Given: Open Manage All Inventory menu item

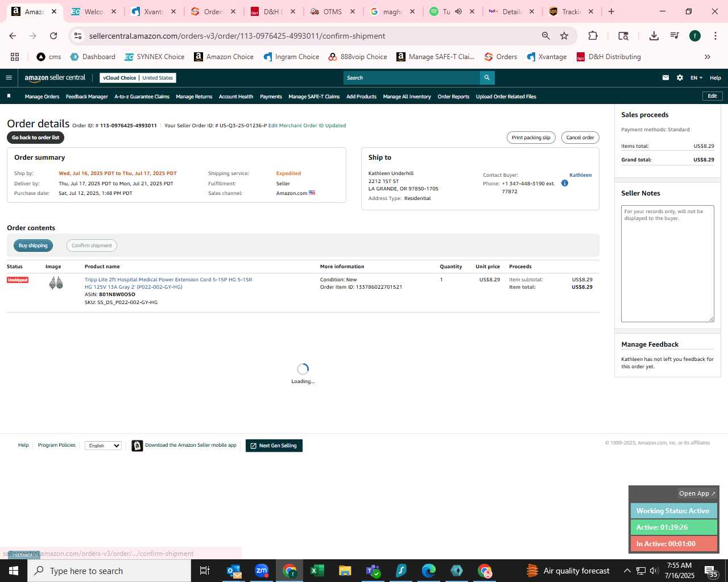Looking at the screenshot, I should point(407,97).
